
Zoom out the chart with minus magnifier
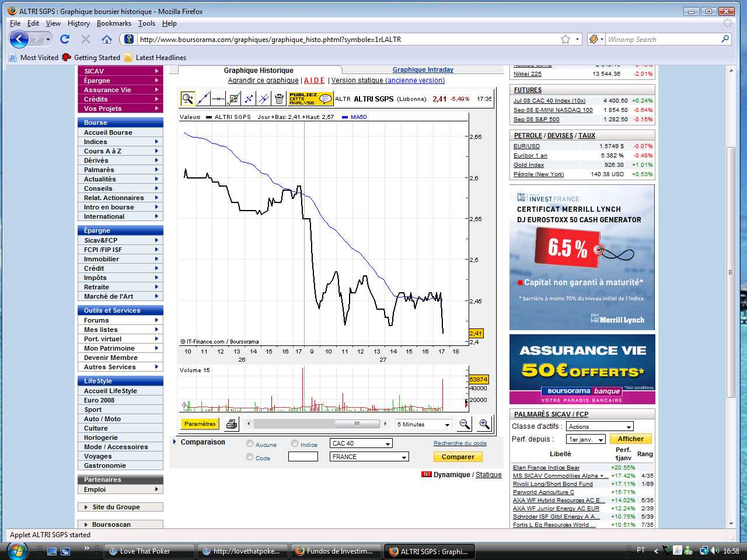[x=465, y=424]
